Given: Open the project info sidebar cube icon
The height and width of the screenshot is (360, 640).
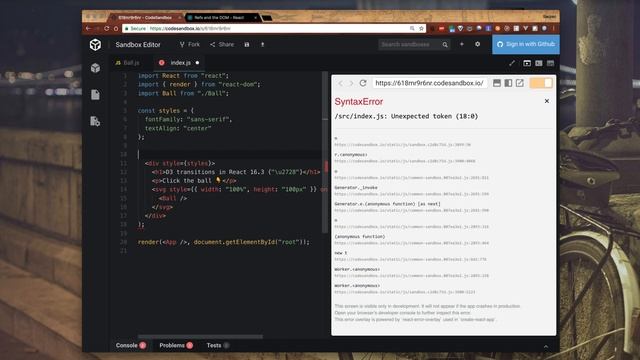Looking at the screenshot, I should 95,68.
